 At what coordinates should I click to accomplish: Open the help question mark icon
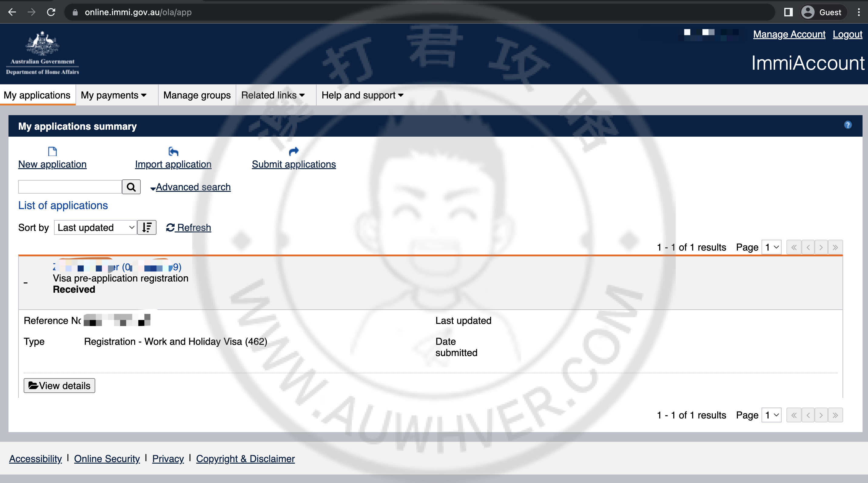pos(848,125)
